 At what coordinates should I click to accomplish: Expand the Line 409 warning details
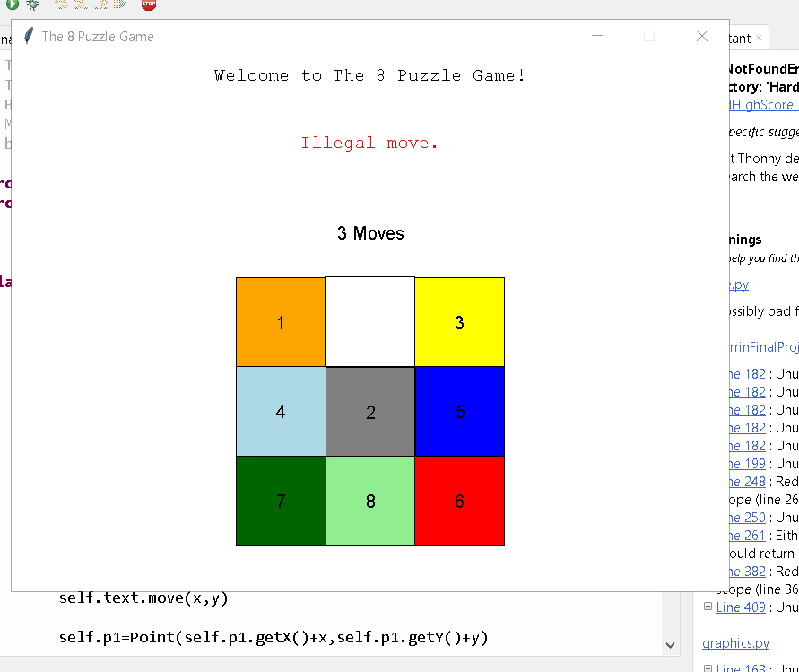click(708, 607)
